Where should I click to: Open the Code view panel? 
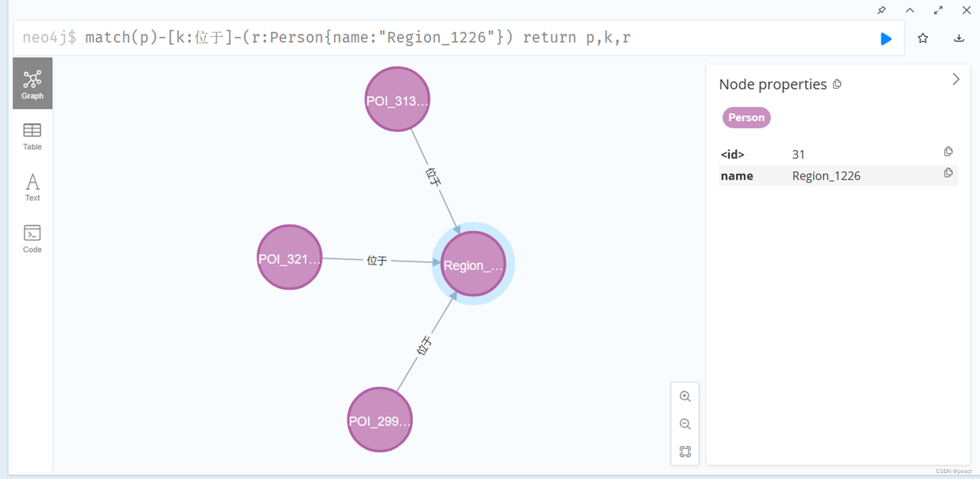click(x=32, y=238)
